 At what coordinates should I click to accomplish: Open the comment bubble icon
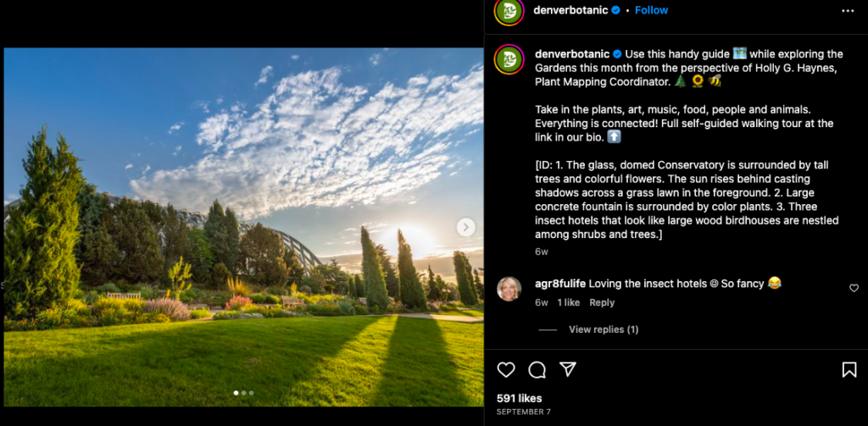click(537, 369)
